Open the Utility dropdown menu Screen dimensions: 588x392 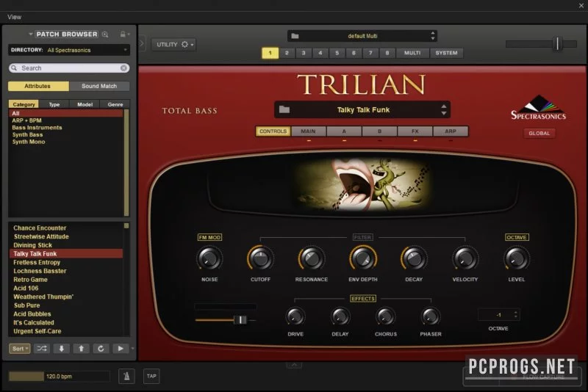[x=173, y=45]
